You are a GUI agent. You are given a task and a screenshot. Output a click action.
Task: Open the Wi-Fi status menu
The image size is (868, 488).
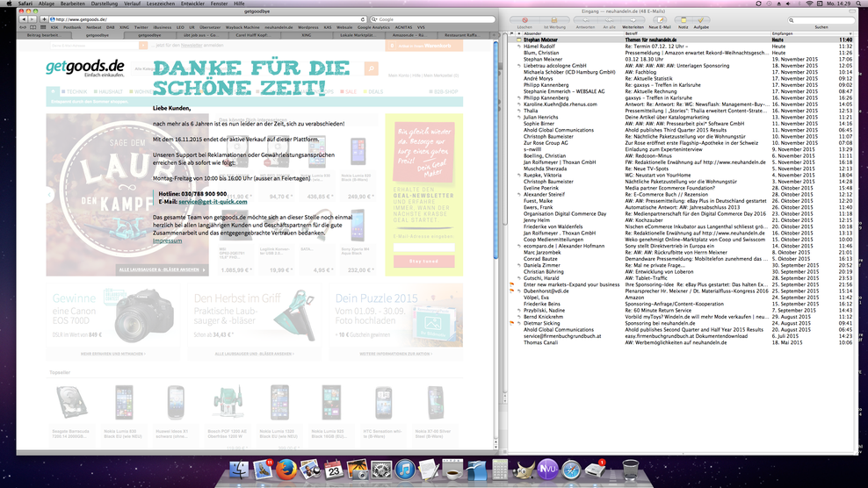tap(810, 4)
